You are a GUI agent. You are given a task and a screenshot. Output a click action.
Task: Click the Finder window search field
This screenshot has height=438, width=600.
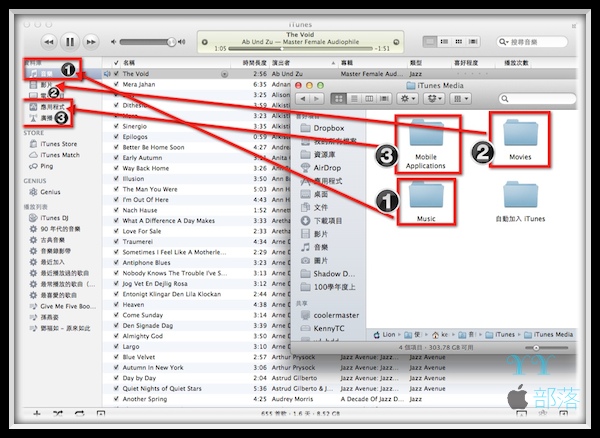pos(537,99)
